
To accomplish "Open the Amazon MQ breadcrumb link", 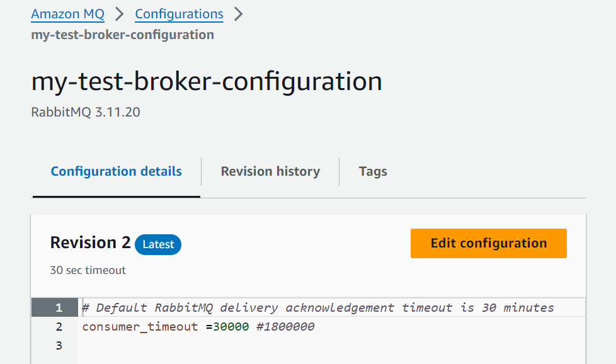I will tap(67, 14).
